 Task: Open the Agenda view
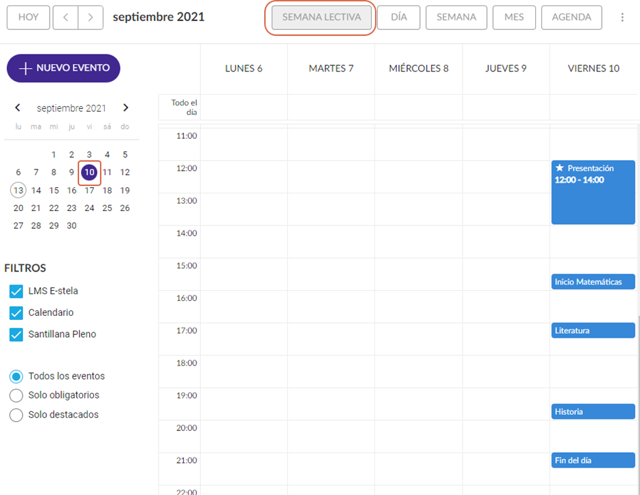(572, 17)
